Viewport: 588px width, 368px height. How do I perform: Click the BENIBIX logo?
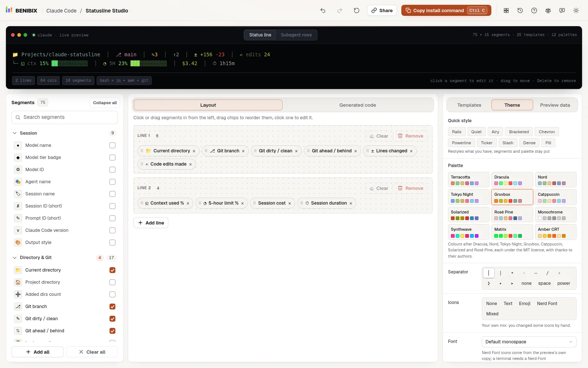(22, 10)
